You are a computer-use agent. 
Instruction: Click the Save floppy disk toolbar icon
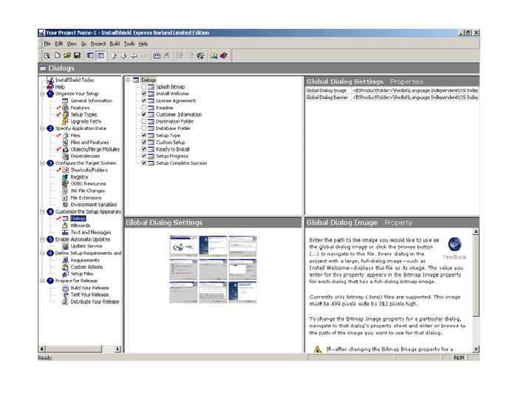pyautogui.click(x=77, y=55)
